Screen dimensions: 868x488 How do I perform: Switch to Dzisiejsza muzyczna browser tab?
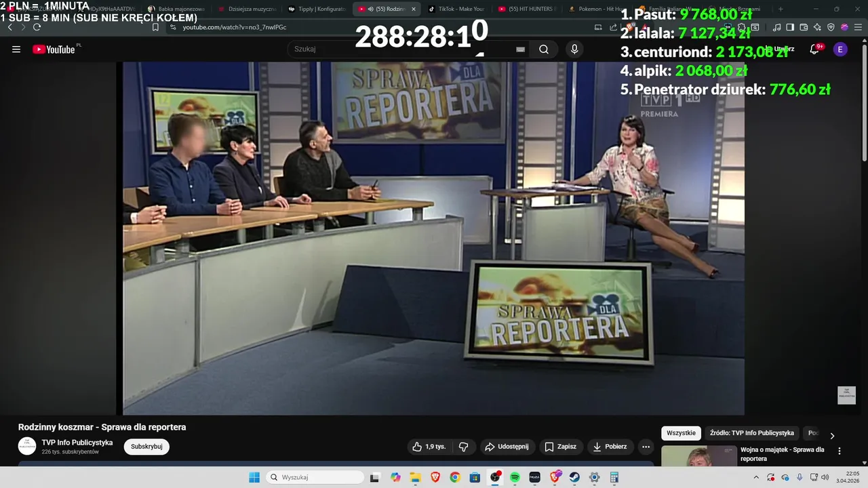(x=248, y=9)
